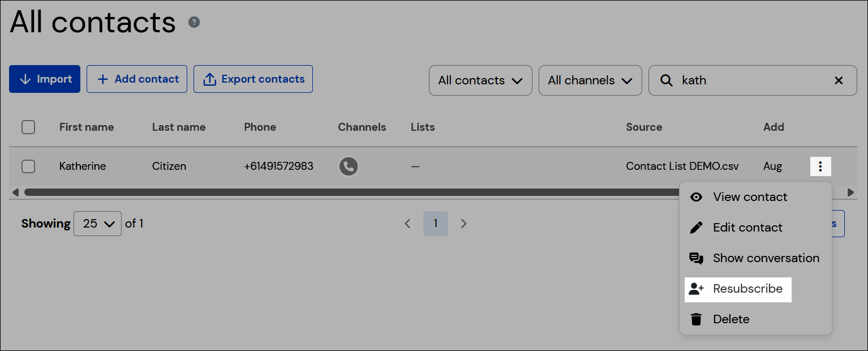Click the phone channel icon in Katherine's row

click(x=349, y=166)
